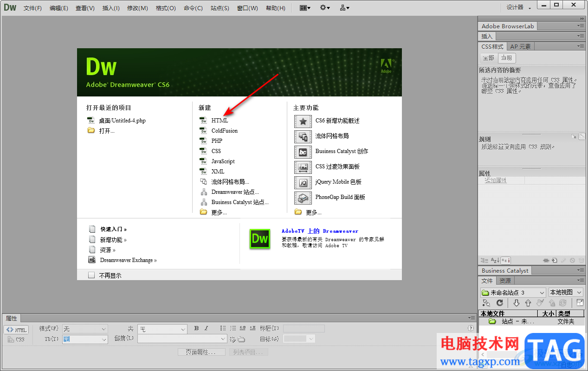Click the 标题 title input field
Image resolution: width=588 pixels, height=371 pixels.
coord(304,329)
